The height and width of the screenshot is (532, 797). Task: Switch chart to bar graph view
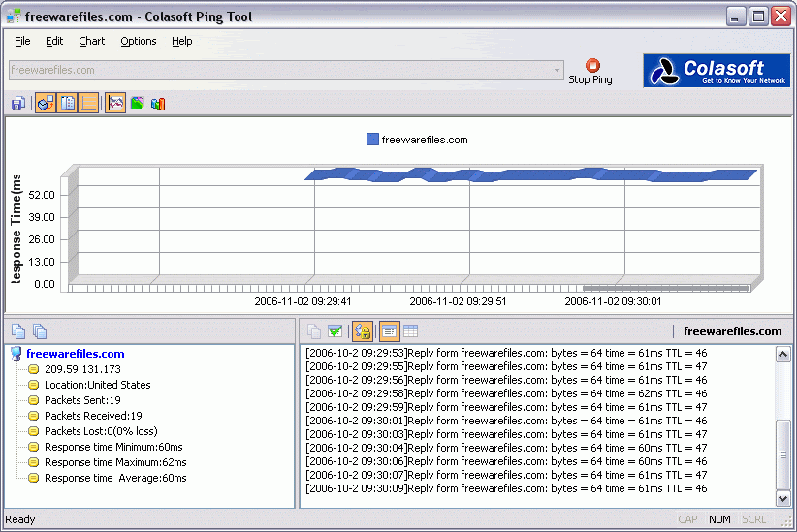(158, 103)
